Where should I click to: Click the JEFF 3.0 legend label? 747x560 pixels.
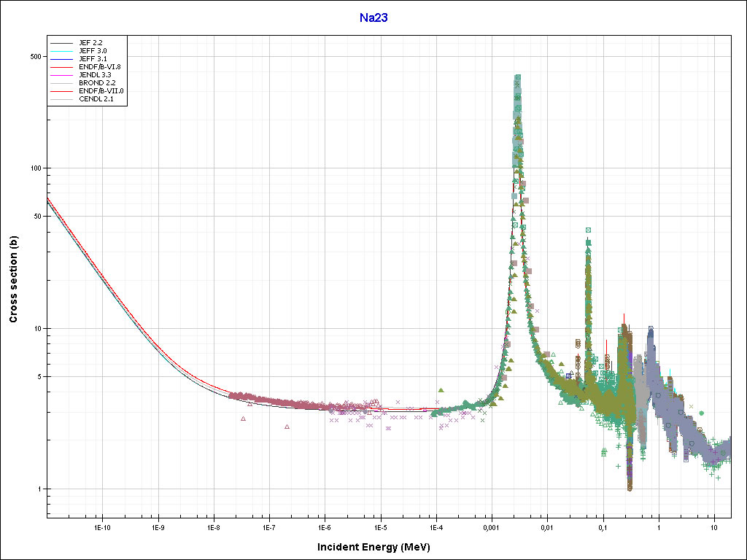[93, 50]
